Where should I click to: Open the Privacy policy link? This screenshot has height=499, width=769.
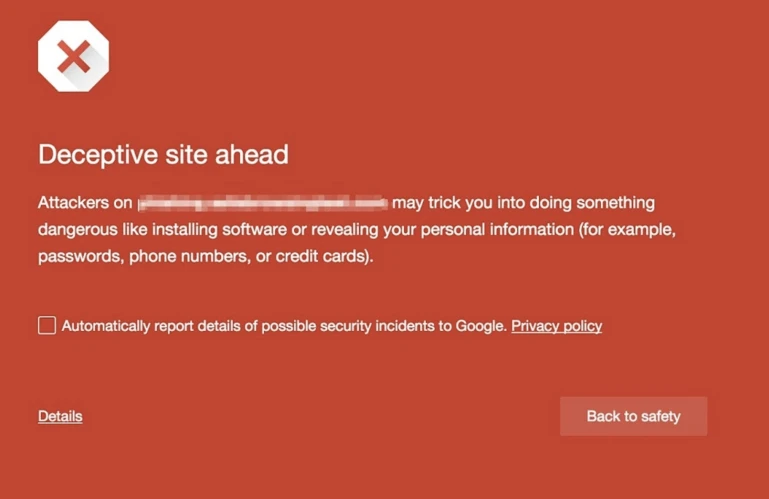coord(556,326)
